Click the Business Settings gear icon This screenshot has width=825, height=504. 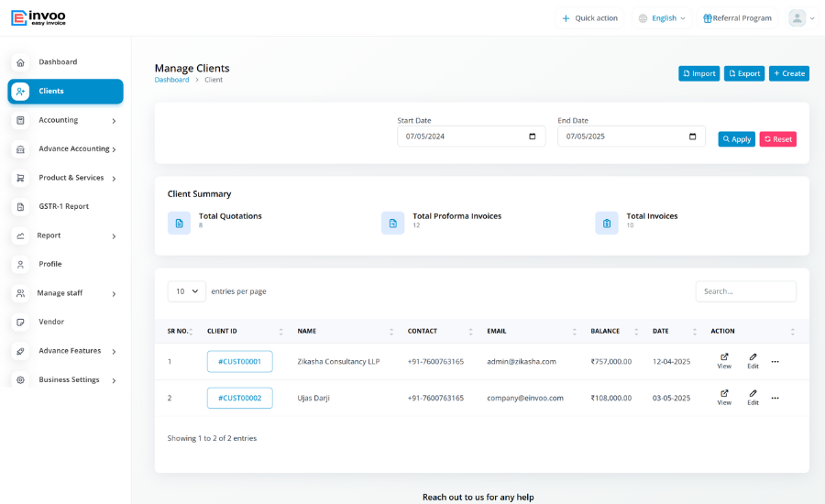(x=20, y=380)
